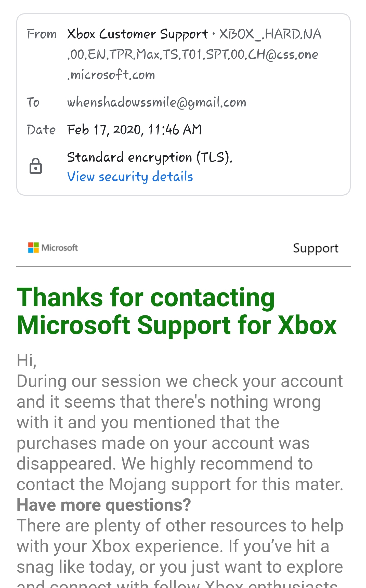The width and height of the screenshot is (366, 588).
Task: Tap the Microsoft Support for Xbox heading line
Action: point(177,325)
